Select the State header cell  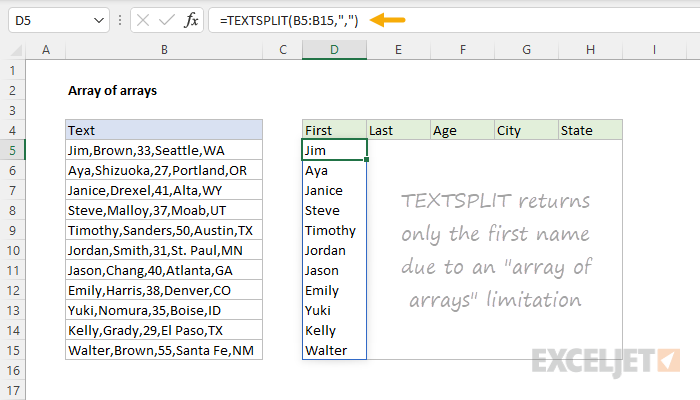point(590,130)
